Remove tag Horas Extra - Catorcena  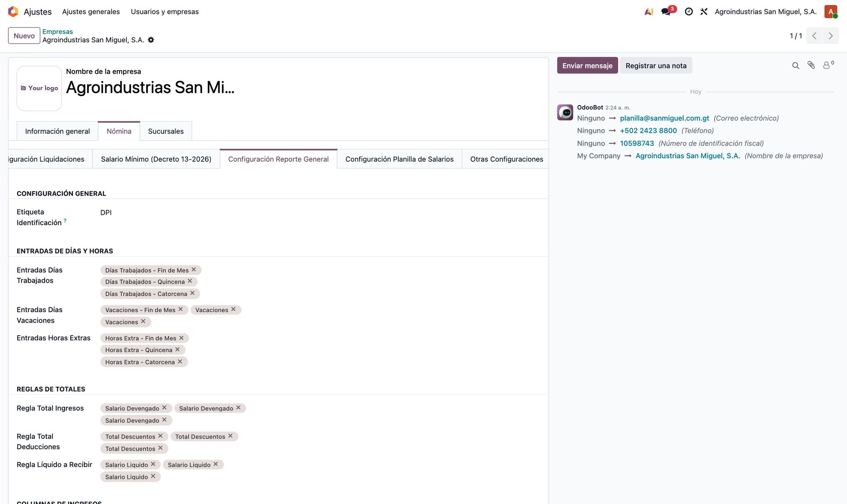(180, 361)
